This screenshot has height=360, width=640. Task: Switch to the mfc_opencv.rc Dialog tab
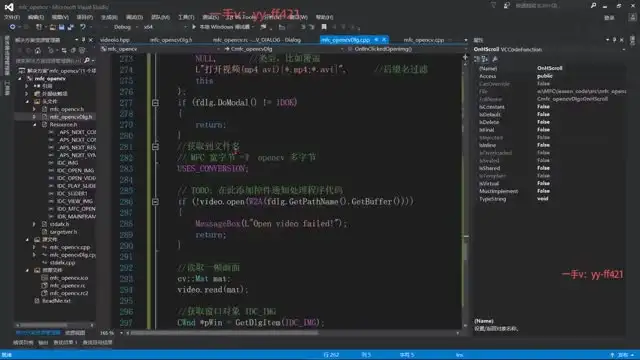tap(257, 40)
